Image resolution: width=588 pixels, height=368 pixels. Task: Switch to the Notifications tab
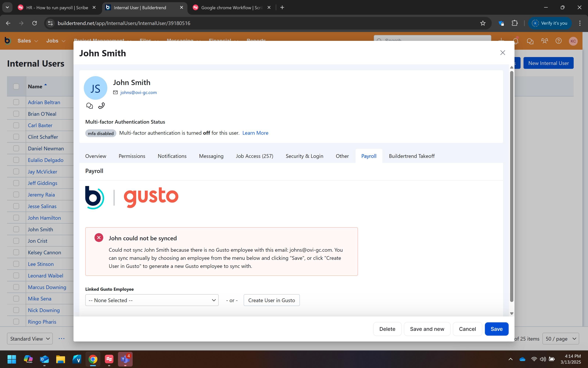tap(172, 156)
